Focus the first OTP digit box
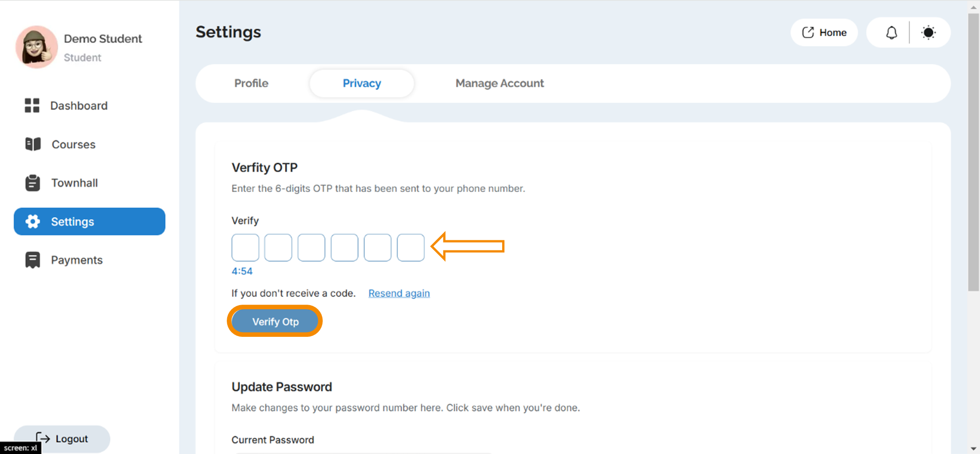Viewport: 980px width, 454px height. pyautogui.click(x=245, y=247)
